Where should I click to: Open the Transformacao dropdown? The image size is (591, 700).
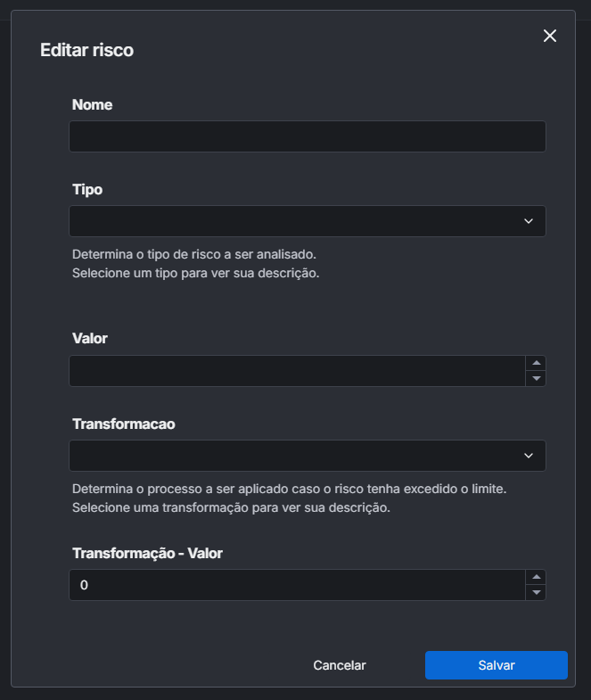[x=307, y=456]
